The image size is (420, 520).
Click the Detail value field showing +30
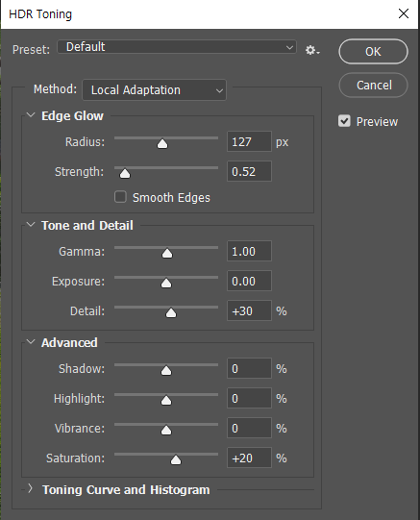tap(249, 310)
